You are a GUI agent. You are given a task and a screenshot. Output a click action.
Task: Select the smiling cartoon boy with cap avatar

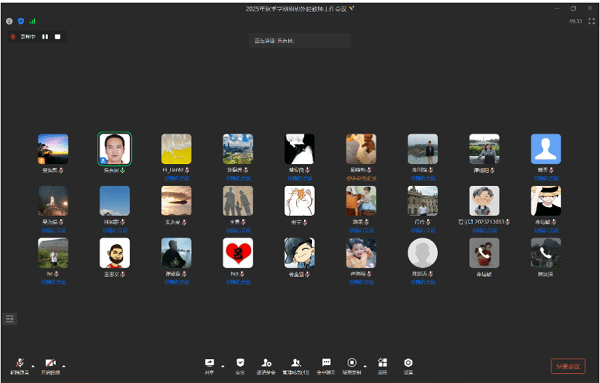[300, 253]
